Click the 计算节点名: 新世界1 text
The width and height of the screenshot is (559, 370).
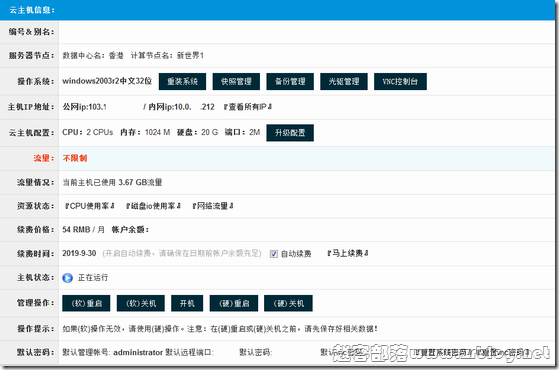coord(167,55)
